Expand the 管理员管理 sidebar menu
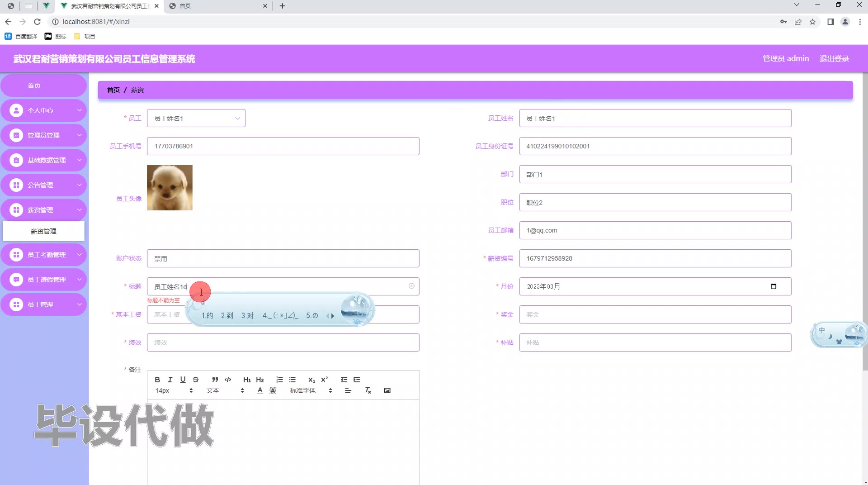This screenshot has height=485, width=868. click(x=43, y=135)
